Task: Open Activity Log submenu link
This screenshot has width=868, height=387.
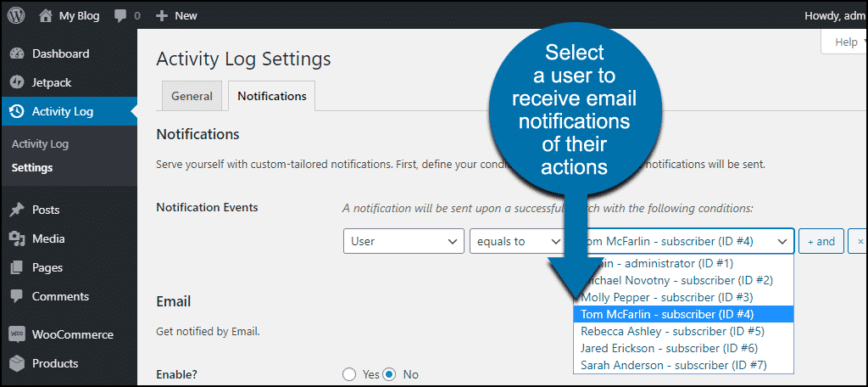Action: click(x=40, y=144)
